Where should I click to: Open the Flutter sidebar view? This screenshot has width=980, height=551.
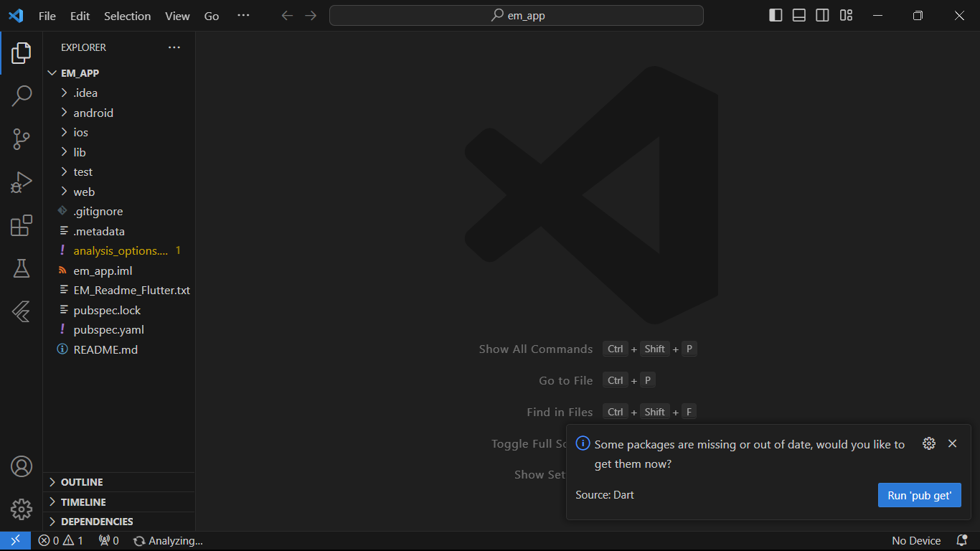tap(22, 311)
